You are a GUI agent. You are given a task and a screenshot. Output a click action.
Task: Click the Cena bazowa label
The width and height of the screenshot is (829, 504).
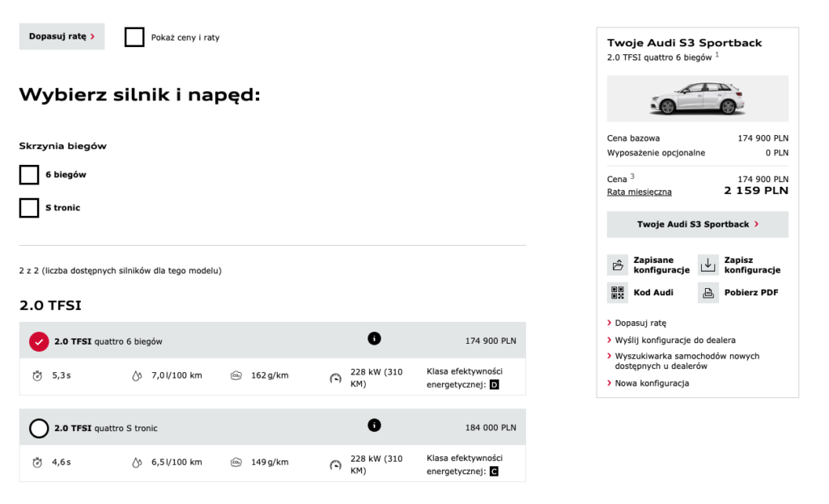point(633,138)
